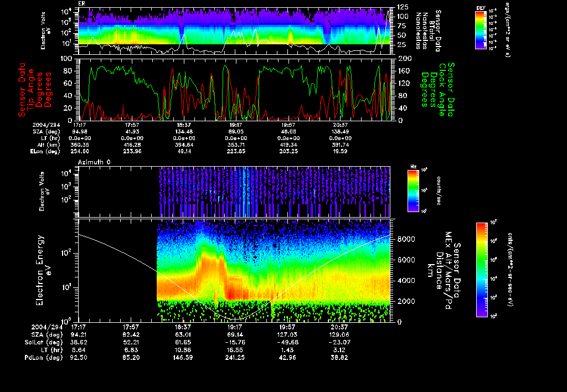Select the SZA value 41.93
567x392 pixels.
(132, 132)
